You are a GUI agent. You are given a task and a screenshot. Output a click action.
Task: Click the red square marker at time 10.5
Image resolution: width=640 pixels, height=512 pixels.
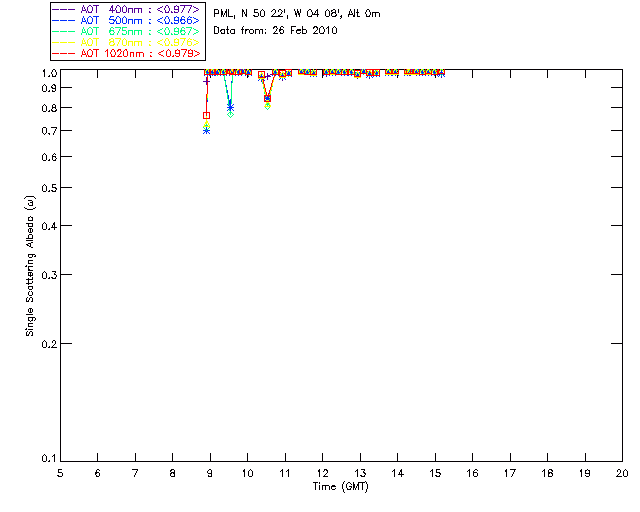click(x=267, y=98)
